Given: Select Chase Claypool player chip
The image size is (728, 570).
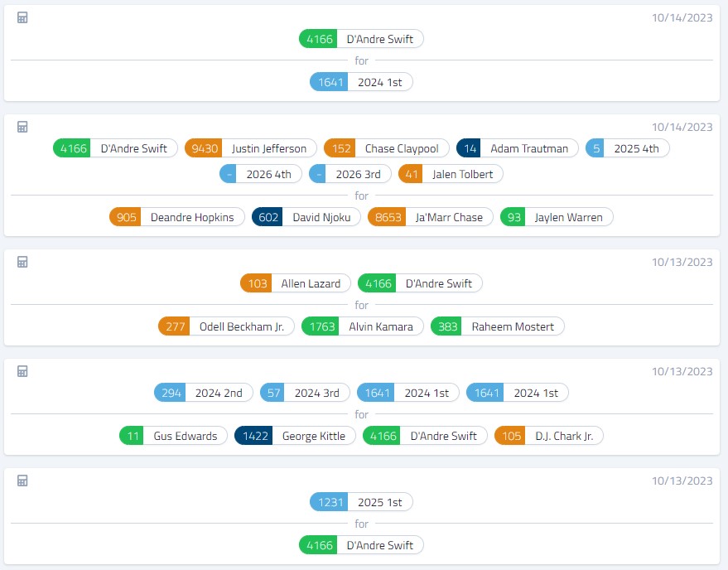Looking at the screenshot, I should click(x=387, y=148).
